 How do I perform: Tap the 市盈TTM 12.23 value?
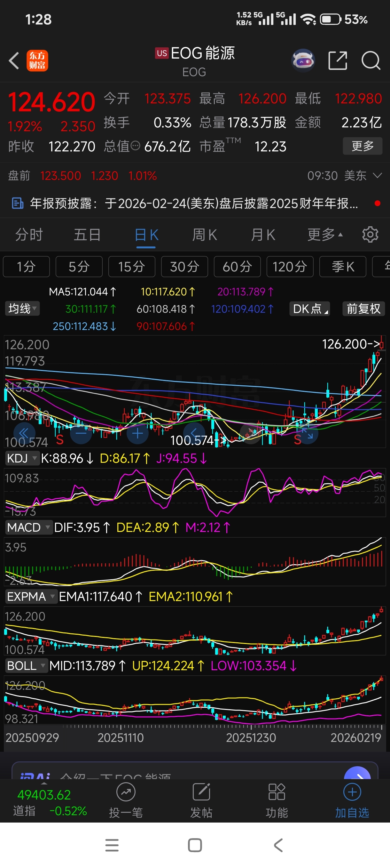click(243, 146)
